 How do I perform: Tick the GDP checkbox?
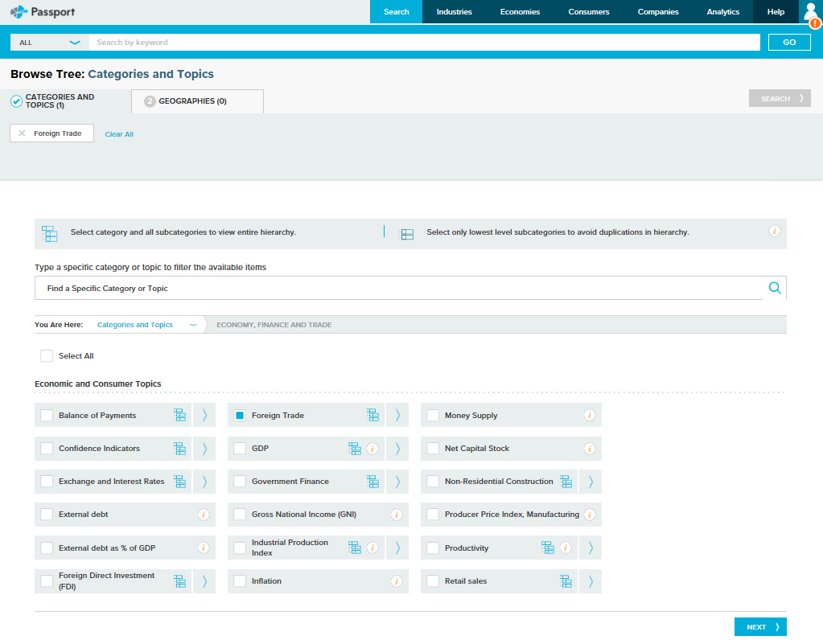pos(240,449)
